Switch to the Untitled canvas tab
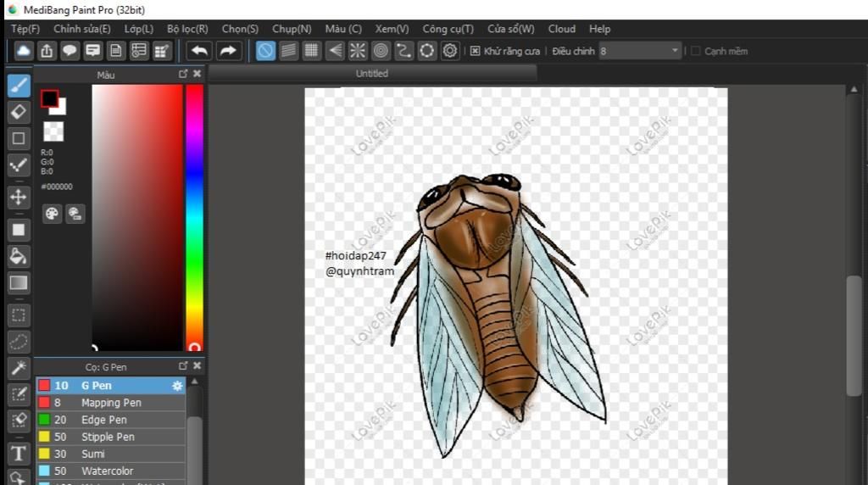This screenshot has width=868, height=485. tap(372, 73)
